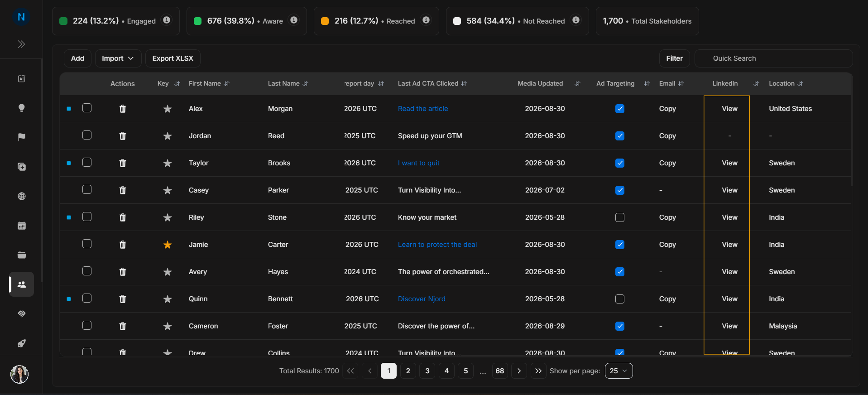Open the Import dropdown
The image size is (868, 395).
pyautogui.click(x=118, y=58)
